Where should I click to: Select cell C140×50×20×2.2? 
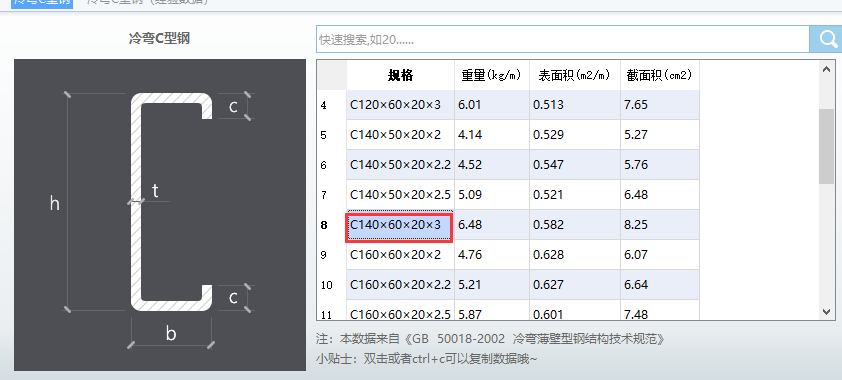400,165
